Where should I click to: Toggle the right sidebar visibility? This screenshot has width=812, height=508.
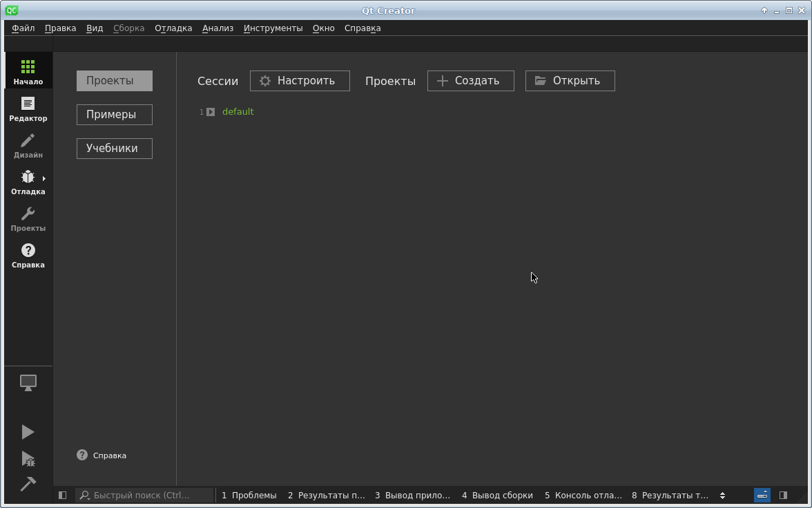783,495
